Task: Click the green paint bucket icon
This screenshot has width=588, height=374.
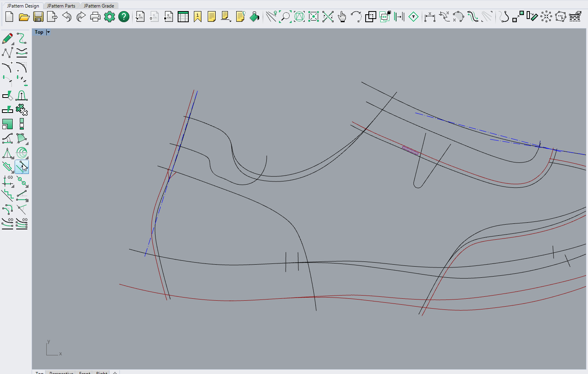Action: [x=254, y=17]
